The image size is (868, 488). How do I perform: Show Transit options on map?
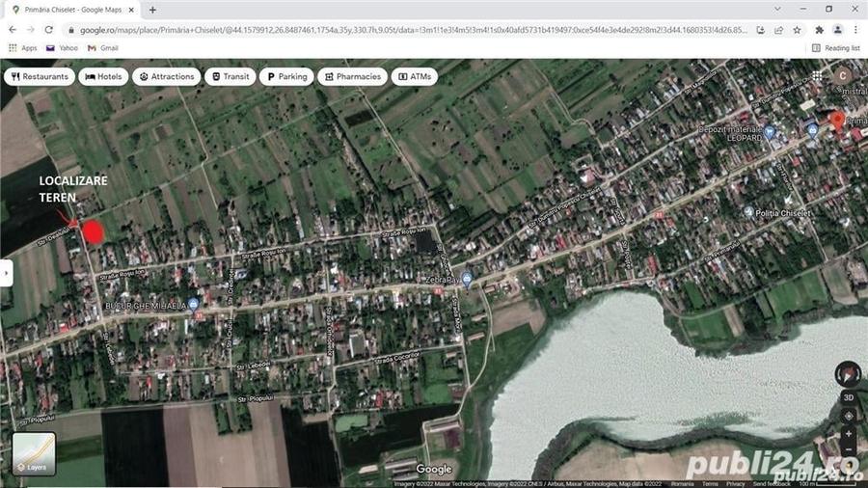231,76
